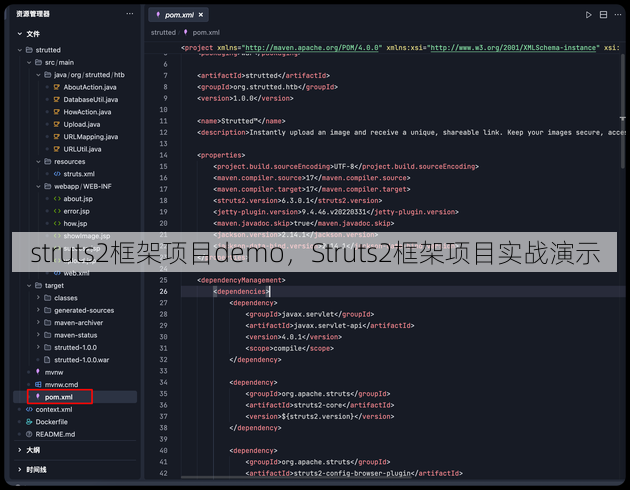Open the mvnw.cmd file
The height and width of the screenshot is (490, 630).
61,385
